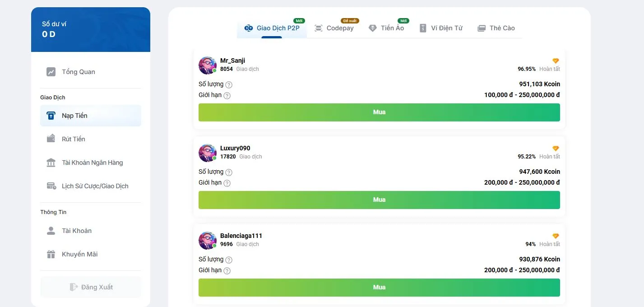This screenshot has width=644, height=307.
Task: Open the Tiền Ảo tab
Action: (386, 28)
